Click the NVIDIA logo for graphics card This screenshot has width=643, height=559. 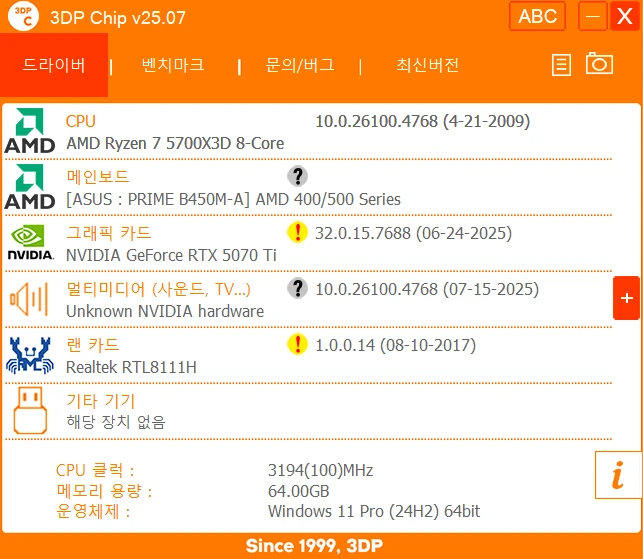[30, 242]
